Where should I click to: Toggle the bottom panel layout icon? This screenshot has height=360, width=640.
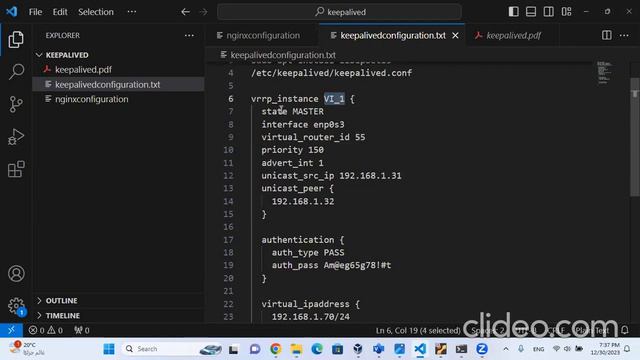click(531, 11)
